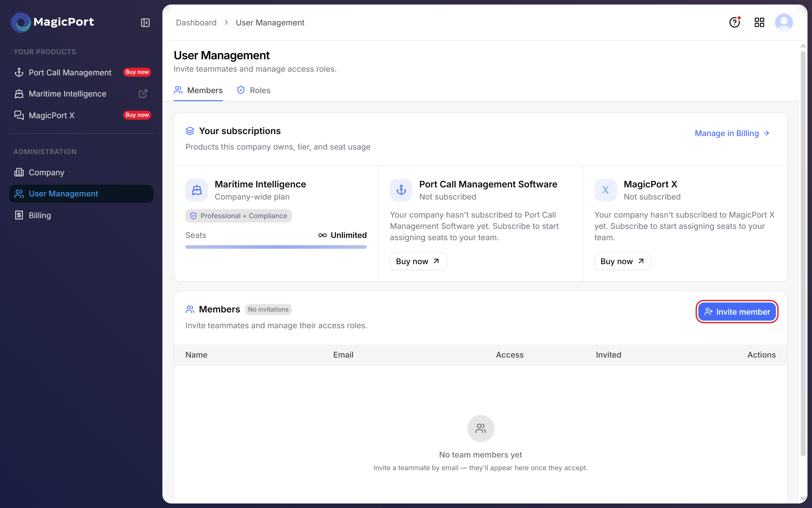The height and width of the screenshot is (508, 812).
Task: Click the Access column header
Action: [x=509, y=355]
